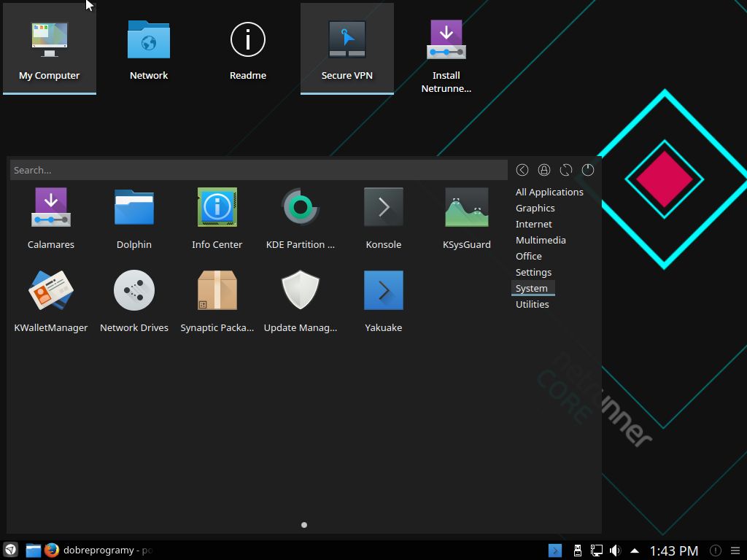Click the back arrow in launcher header

[x=522, y=170]
